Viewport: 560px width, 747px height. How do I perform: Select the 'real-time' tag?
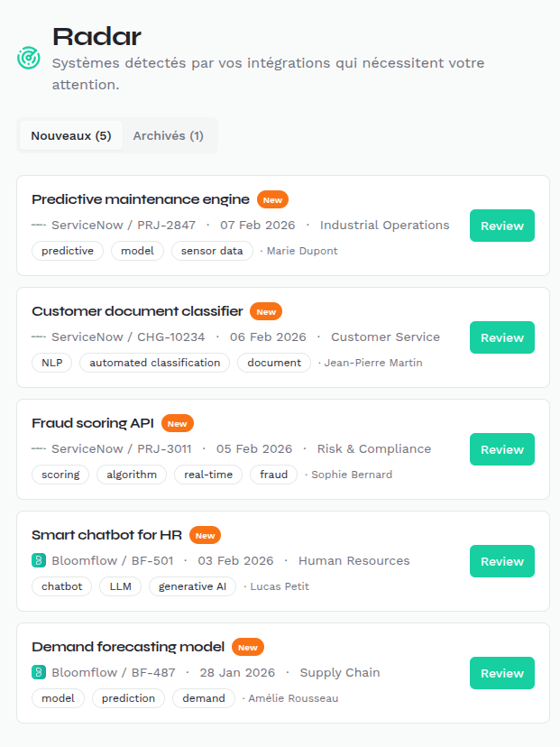(208, 475)
